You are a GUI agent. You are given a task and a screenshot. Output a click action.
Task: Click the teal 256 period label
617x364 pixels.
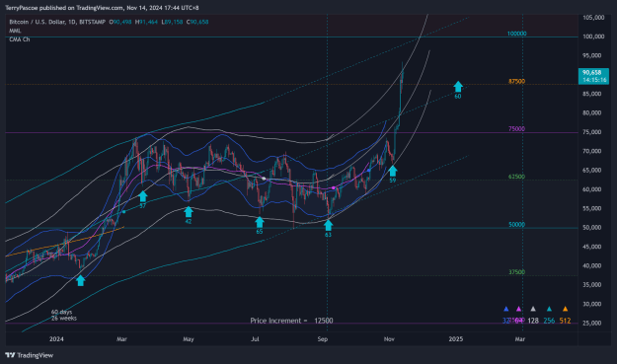pyautogui.click(x=549, y=321)
